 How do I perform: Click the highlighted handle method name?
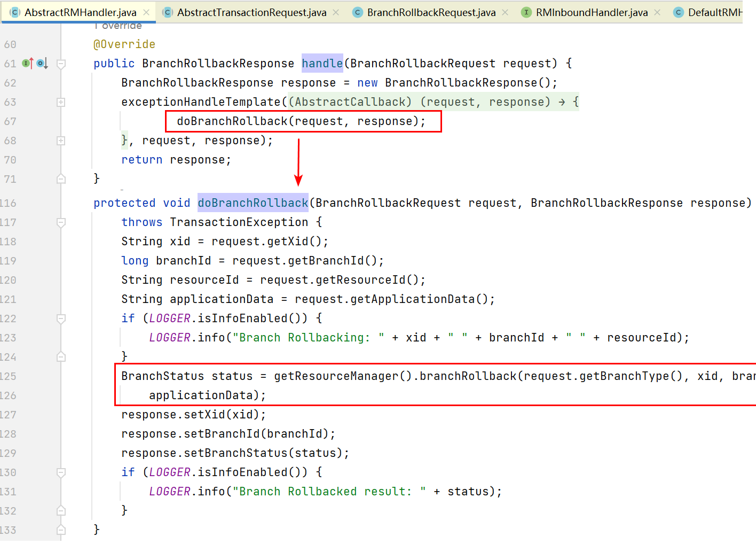(322, 64)
